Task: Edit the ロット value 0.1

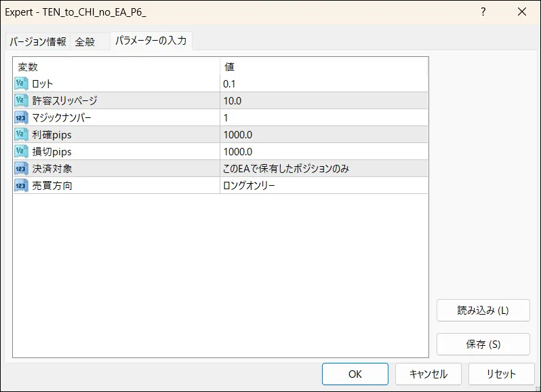Action: (324, 84)
